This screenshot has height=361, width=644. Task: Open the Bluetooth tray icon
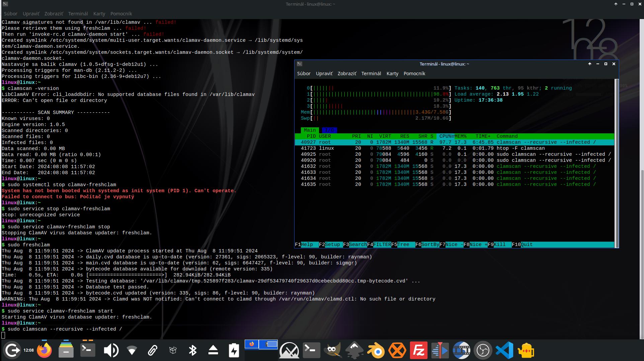tap(192, 350)
